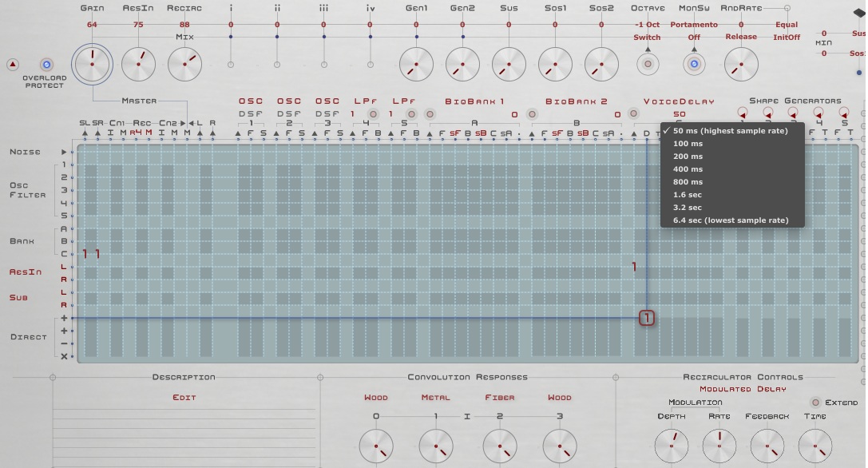
Task: Click the highlighted patch node in Direct row
Action: point(647,318)
